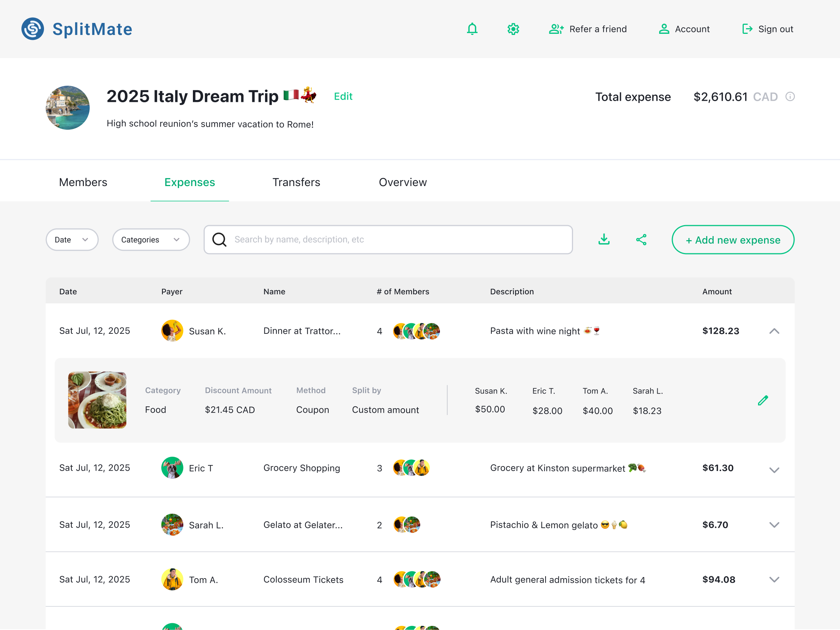Open the Date filter dropdown
840x630 pixels.
tap(72, 239)
